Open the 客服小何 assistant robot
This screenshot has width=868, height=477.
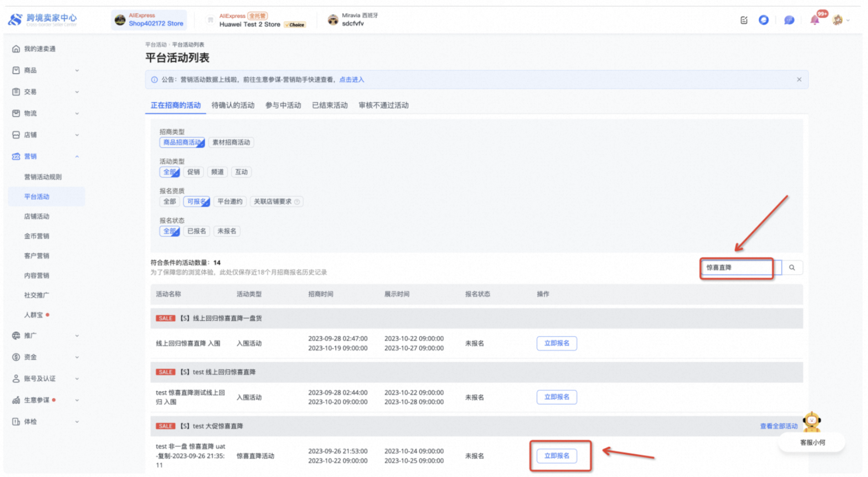click(811, 422)
